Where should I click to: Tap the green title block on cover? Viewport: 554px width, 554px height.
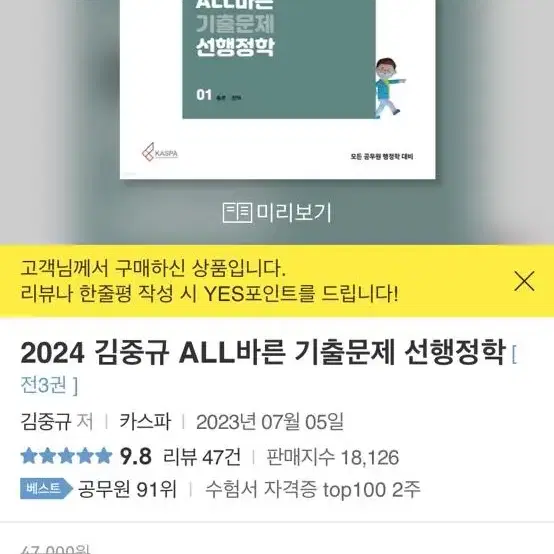click(279, 59)
